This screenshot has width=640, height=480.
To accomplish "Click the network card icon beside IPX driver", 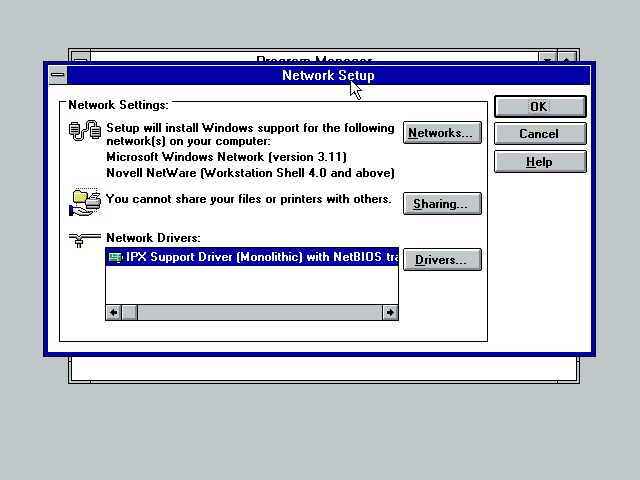I will 116,258.
